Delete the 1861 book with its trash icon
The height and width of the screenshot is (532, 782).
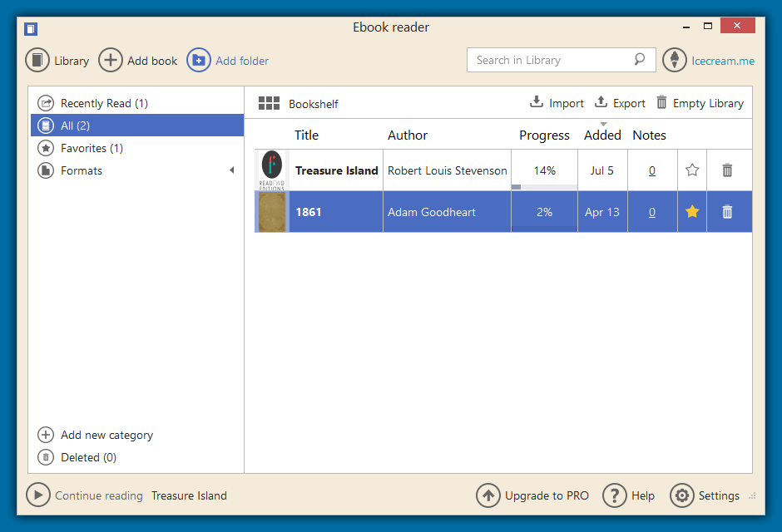(x=727, y=212)
